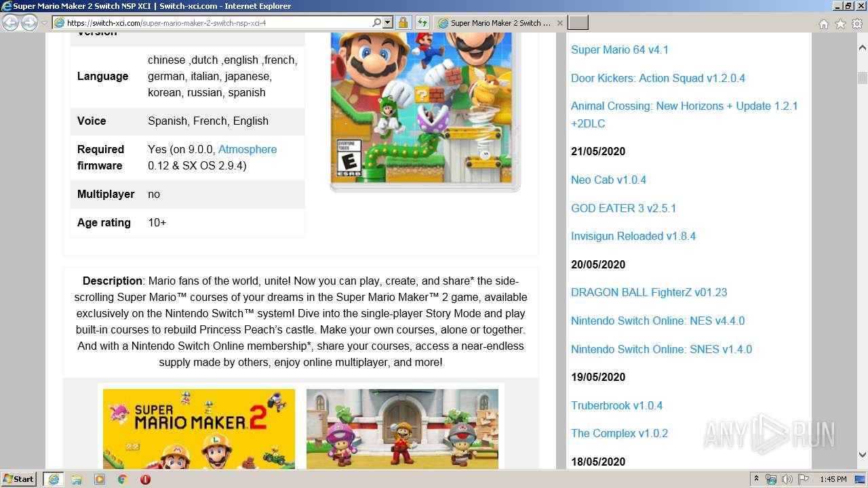Click the page scrollbar up arrow
868x488 pixels.
click(862, 48)
